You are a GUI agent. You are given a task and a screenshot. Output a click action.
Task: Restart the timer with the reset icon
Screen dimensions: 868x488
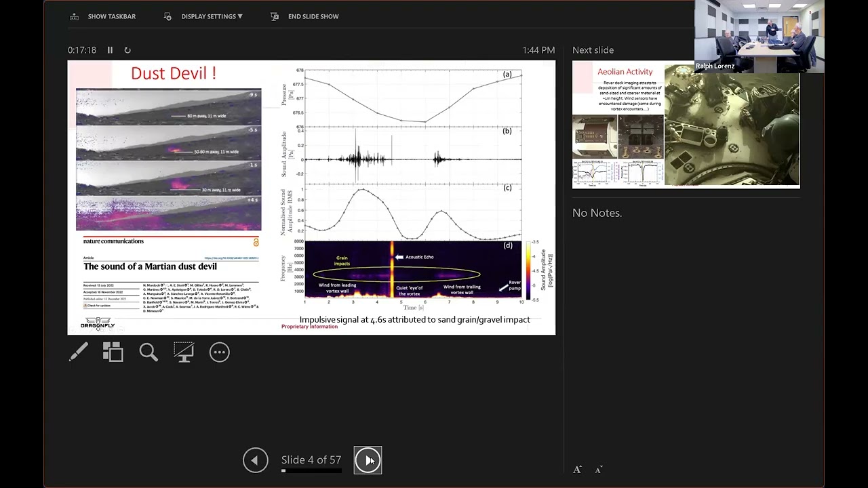tap(127, 50)
